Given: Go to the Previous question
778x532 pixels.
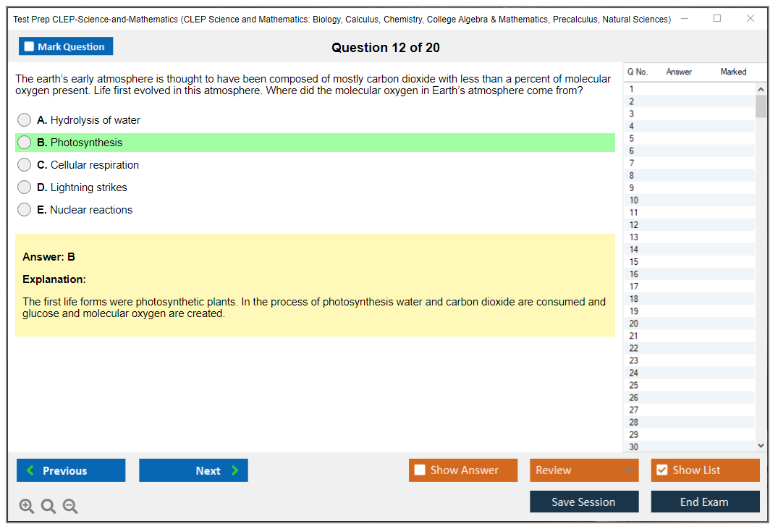Looking at the screenshot, I should 71,470.
